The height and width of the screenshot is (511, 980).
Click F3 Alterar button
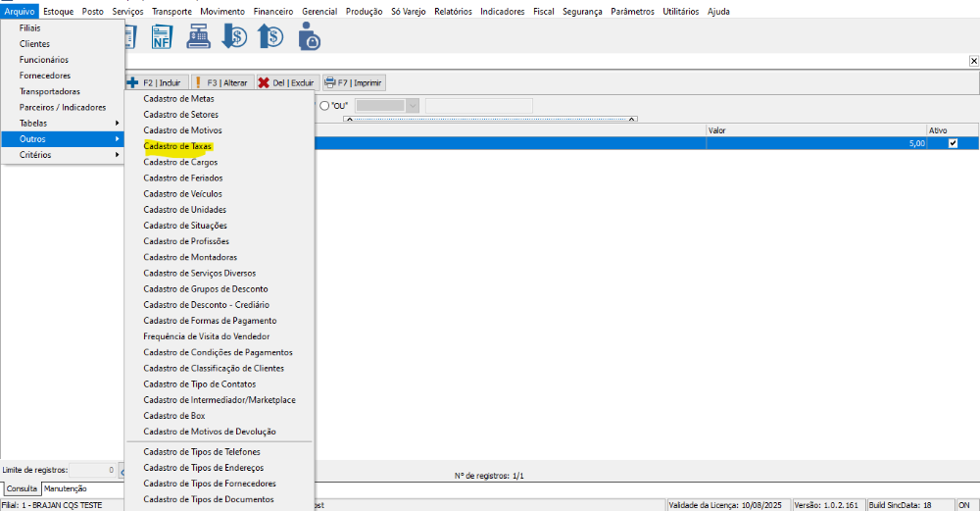220,83
